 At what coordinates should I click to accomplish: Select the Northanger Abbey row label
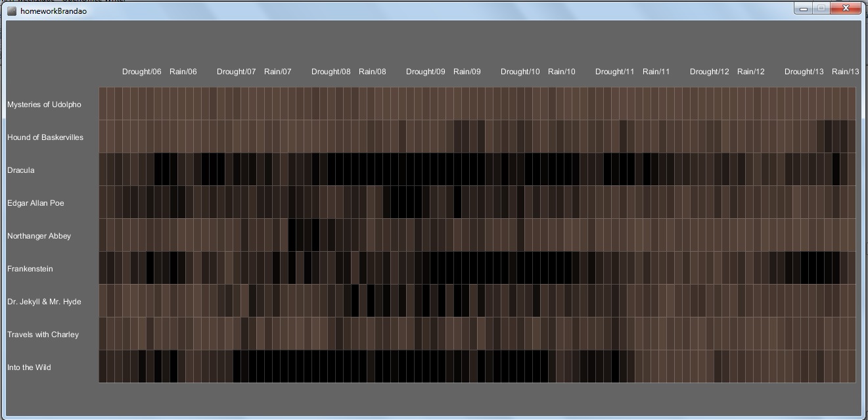pos(39,236)
